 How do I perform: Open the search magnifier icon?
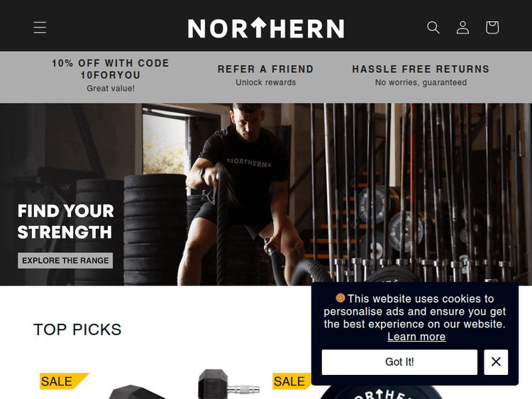[433, 28]
